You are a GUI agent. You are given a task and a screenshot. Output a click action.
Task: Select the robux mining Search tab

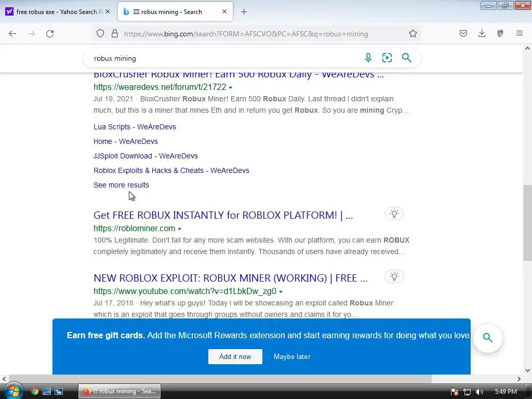175,12
